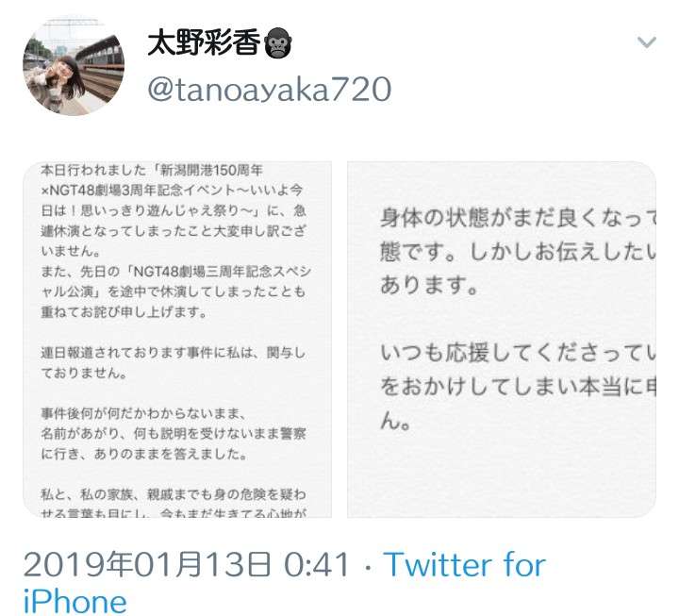Click the 重ねてお詫び申し上げます line
This screenshot has width=679, height=616.
[124, 312]
